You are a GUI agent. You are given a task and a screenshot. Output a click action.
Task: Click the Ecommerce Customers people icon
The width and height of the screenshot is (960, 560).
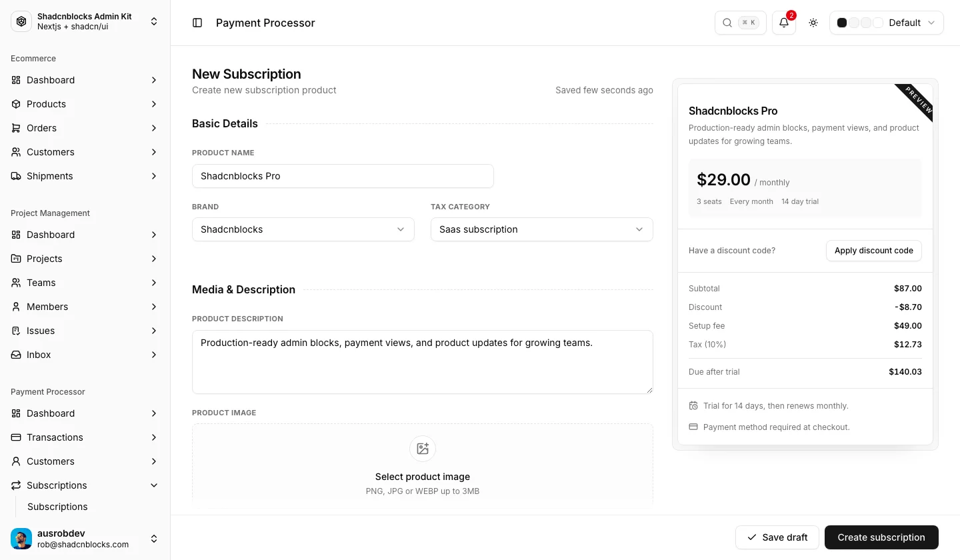[16, 152]
